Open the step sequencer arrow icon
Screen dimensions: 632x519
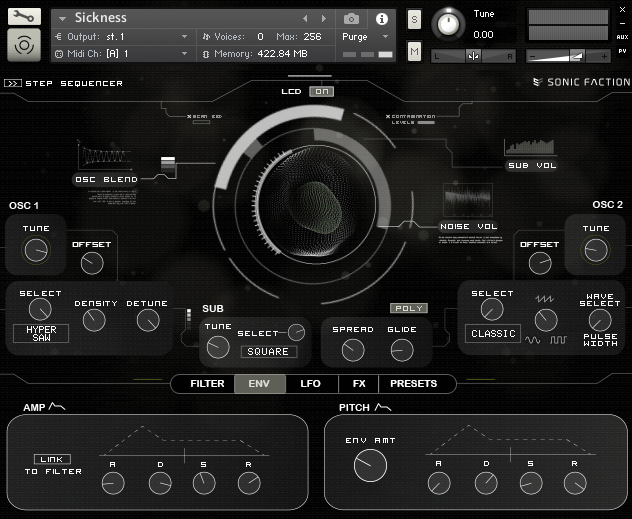[x=12, y=83]
